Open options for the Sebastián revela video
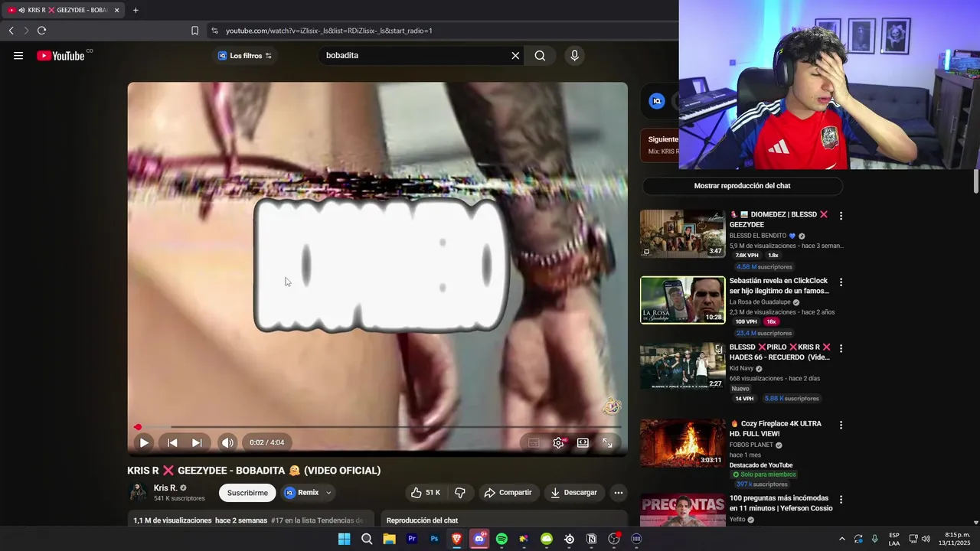Screen dimensions: 980x551 click(x=841, y=282)
